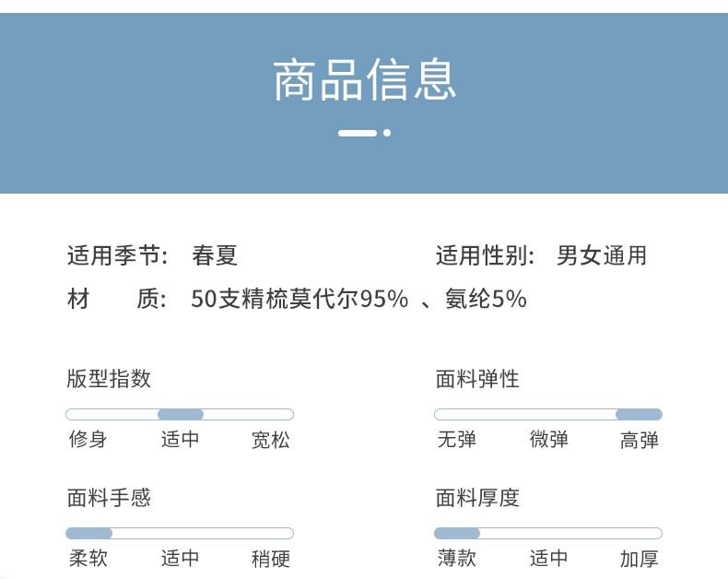Click the 50支精梳莫代尔95% material text
This screenshot has height=579, width=728.
coord(299,300)
